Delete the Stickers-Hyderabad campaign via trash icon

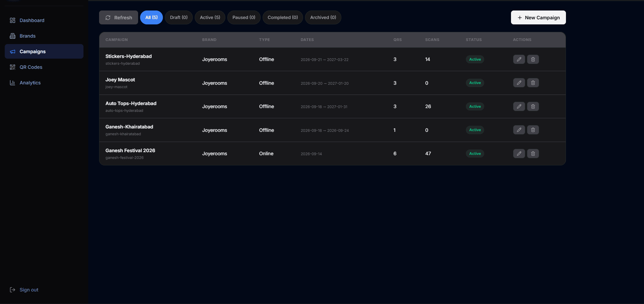[533, 59]
